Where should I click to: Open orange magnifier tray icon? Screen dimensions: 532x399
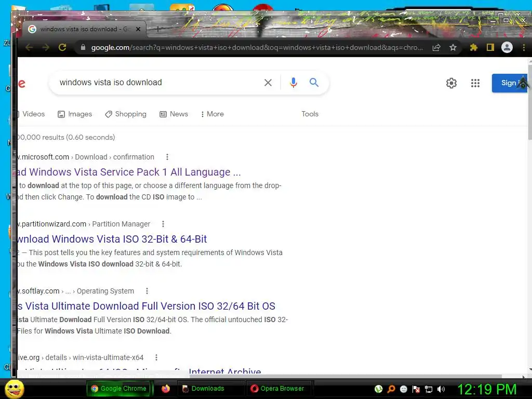(x=391, y=389)
